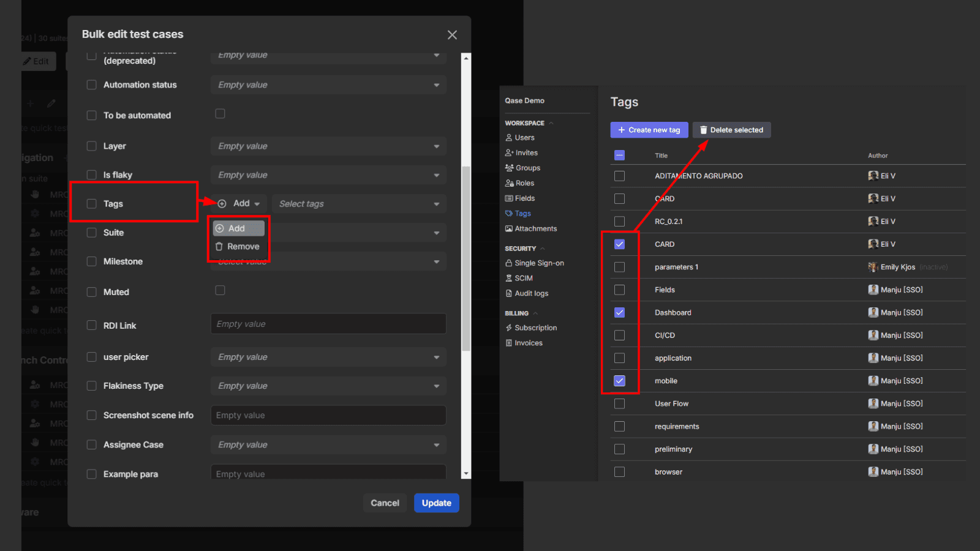Click Manju avatar in the Fields row

coord(873,290)
